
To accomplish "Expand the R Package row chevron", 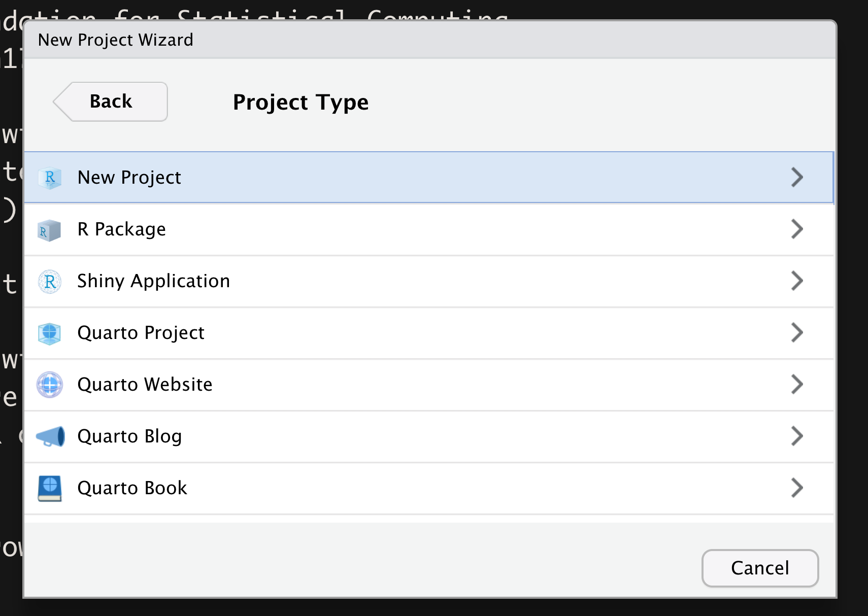I will click(797, 229).
